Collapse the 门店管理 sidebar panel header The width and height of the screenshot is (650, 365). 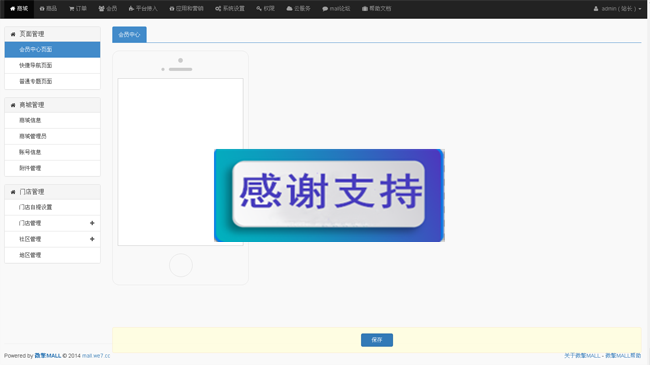(x=52, y=192)
